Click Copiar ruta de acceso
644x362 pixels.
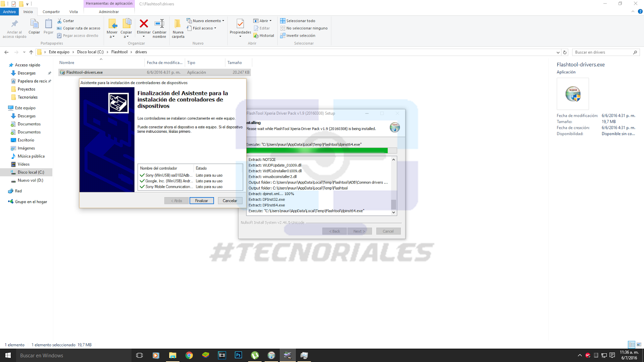pos(78,28)
